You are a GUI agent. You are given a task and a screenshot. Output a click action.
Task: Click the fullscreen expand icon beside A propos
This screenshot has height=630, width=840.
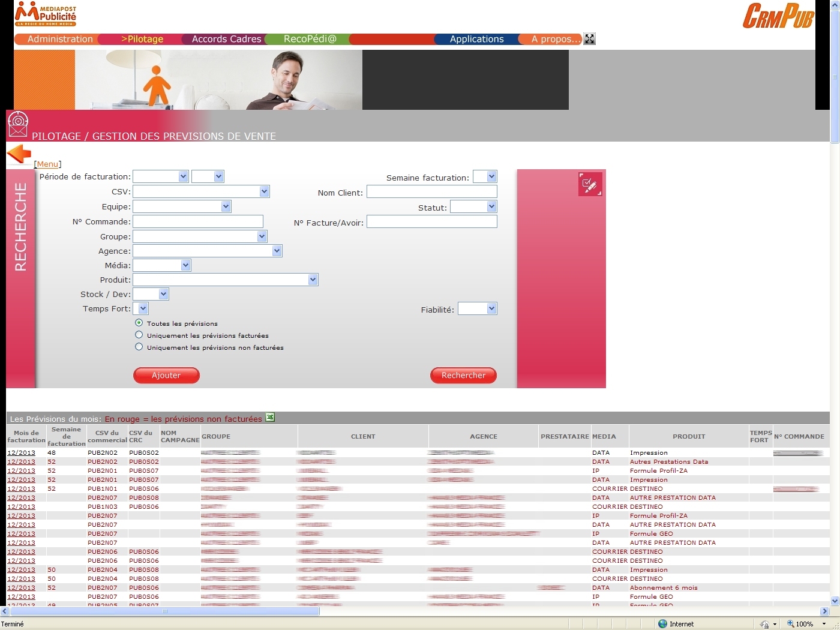590,39
